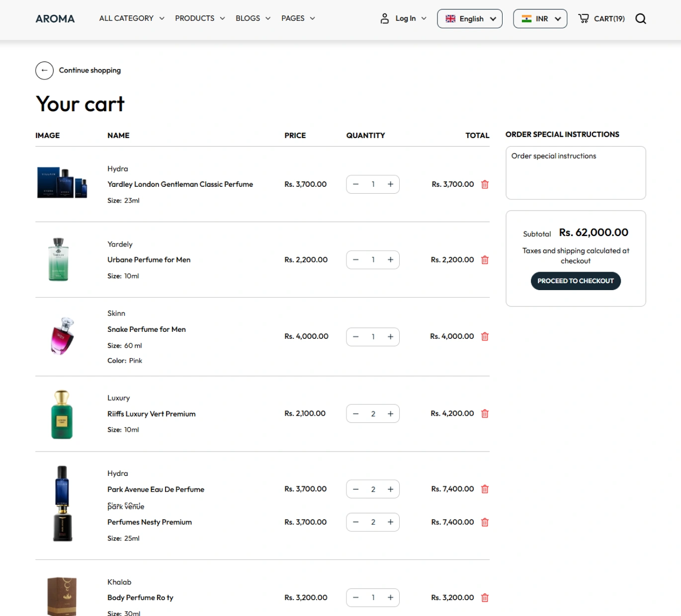Decrease quantity of Park Avenue Eau De Perfume
The height and width of the screenshot is (616, 681).
(x=356, y=489)
